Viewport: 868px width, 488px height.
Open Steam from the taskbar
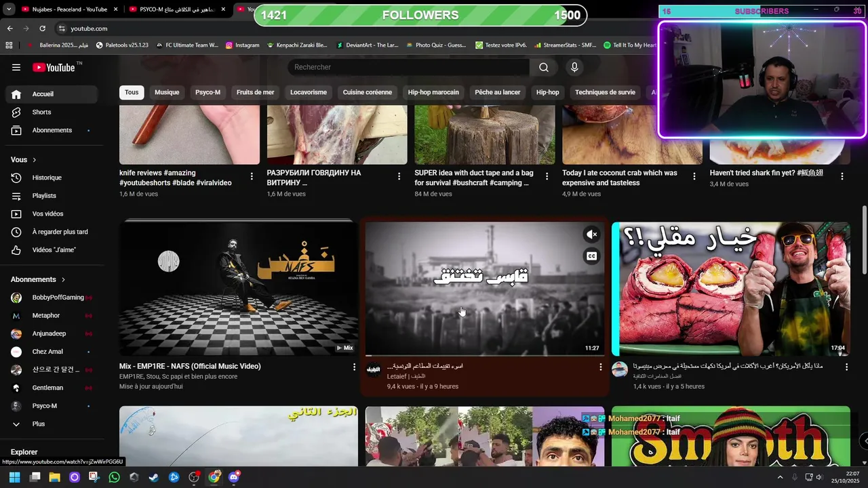point(154,477)
